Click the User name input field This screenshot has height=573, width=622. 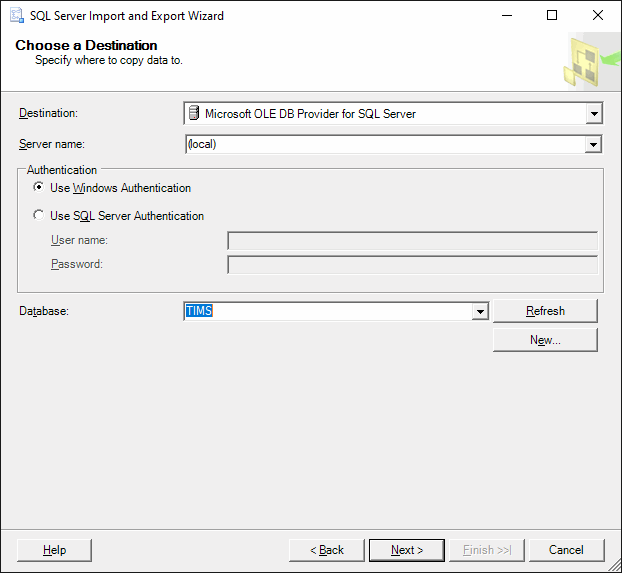[413, 241]
